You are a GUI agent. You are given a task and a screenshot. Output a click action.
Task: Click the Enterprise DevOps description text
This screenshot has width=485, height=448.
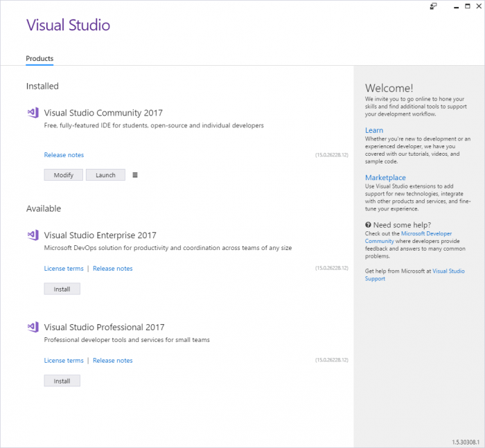(168, 248)
